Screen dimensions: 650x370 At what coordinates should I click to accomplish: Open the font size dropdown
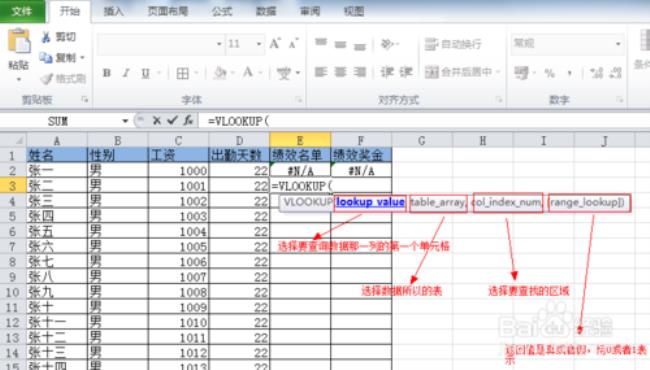259,44
